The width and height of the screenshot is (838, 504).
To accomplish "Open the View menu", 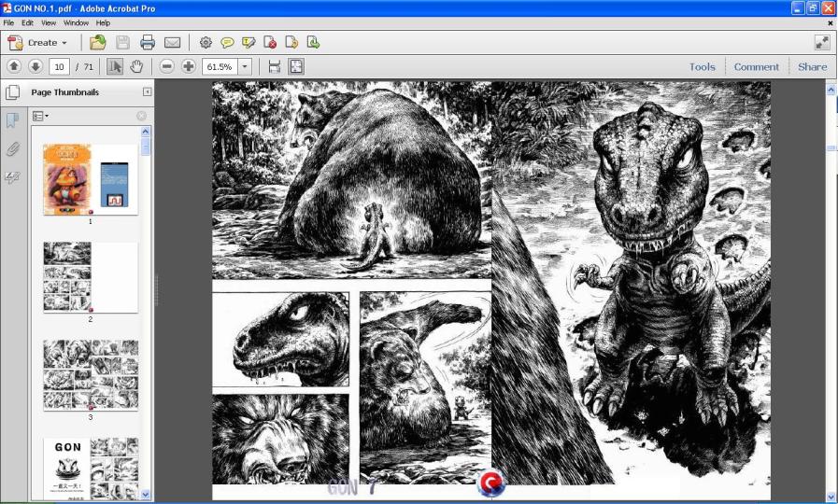I will [49, 23].
